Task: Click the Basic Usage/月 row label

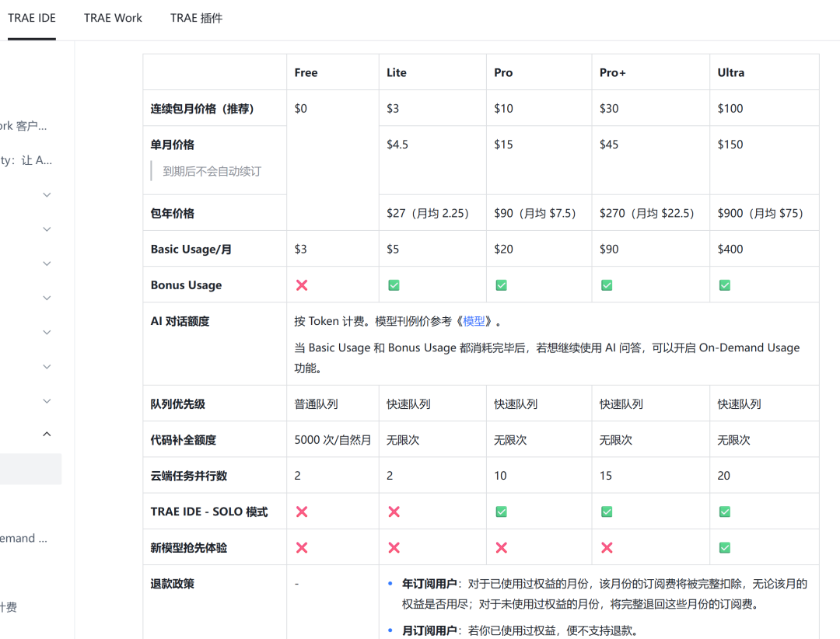Action: tap(191, 249)
